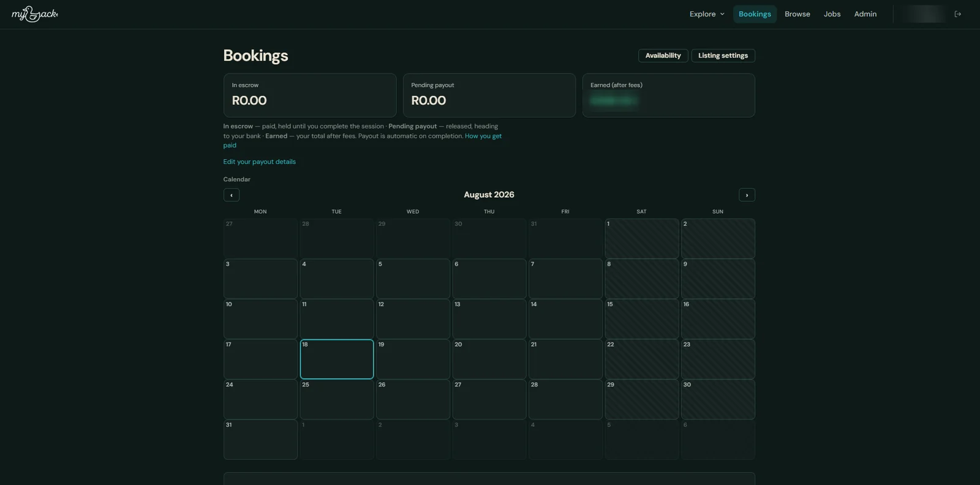
Task: Click the my jack logo
Action: click(x=35, y=14)
